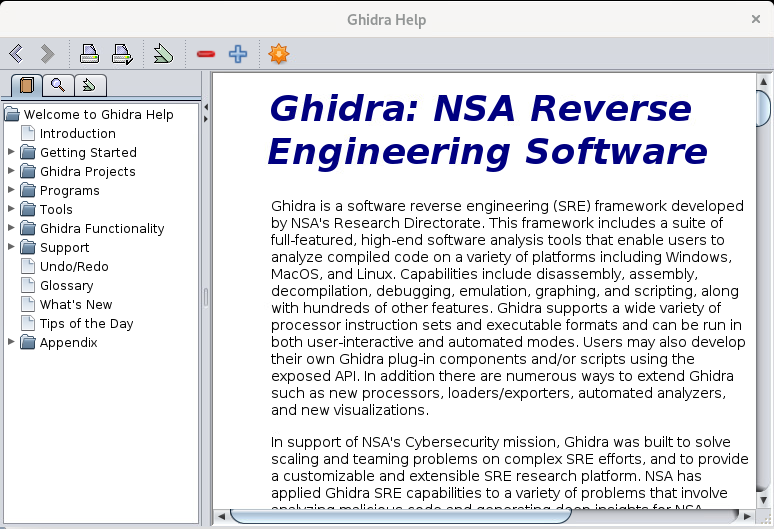Click the orange starburst toolbar icon
Viewport: 774px width, 529px height.
click(279, 54)
